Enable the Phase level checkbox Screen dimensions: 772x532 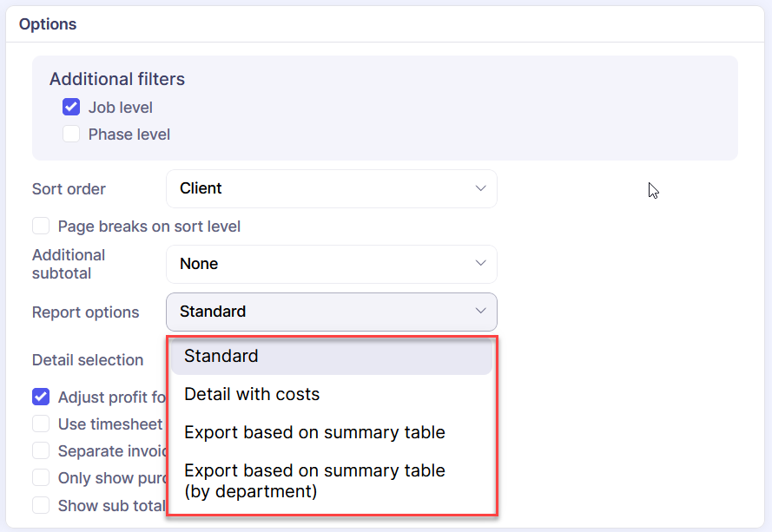pyautogui.click(x=71, y=135)
